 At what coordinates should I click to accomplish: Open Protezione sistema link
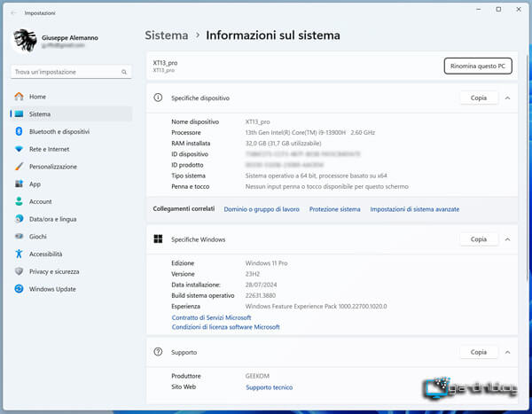334,209
